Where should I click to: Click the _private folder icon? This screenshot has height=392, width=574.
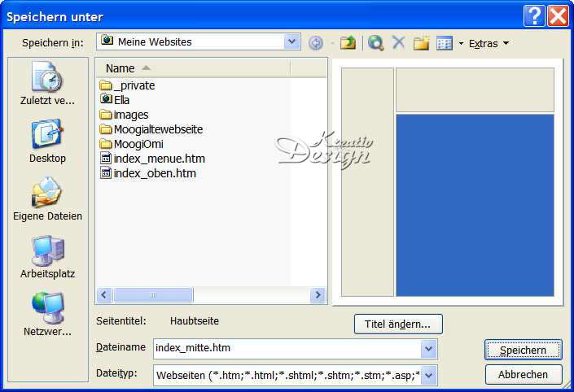(105, 86)
